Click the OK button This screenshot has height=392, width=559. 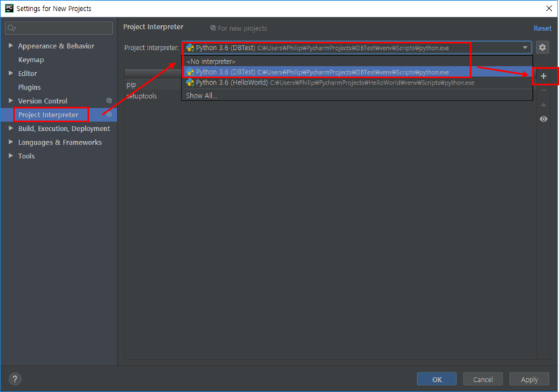[x=437, y=379]
